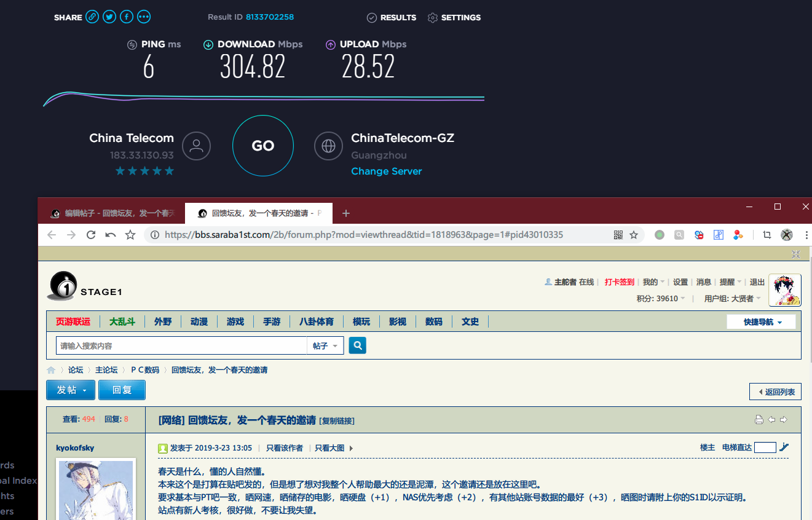Click the bookmark star left of address bar

pos(130,235)
